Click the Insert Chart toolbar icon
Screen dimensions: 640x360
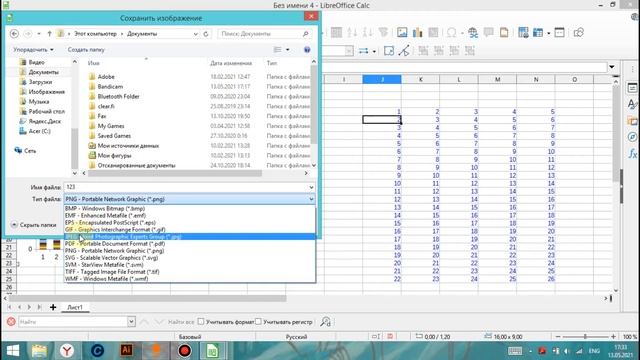click(x=418, y=33)
